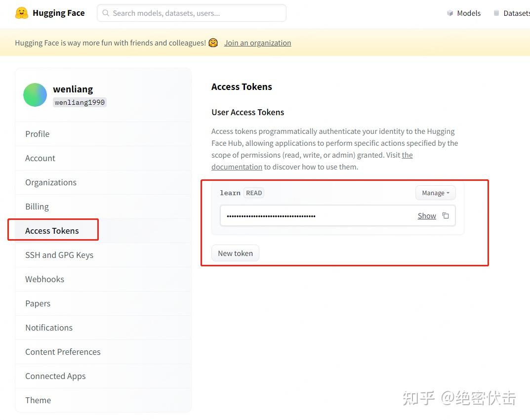
Task: Open the documentation link
Action: tap(237, 167)
